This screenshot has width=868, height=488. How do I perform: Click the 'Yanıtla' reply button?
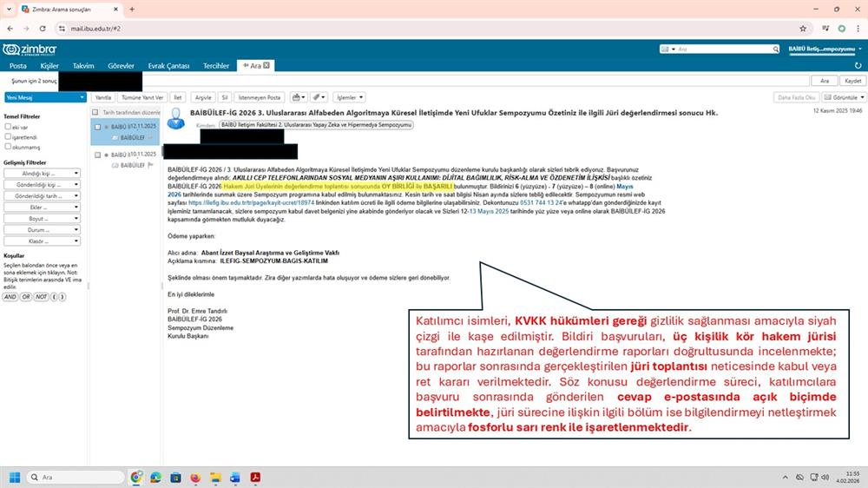102,97
